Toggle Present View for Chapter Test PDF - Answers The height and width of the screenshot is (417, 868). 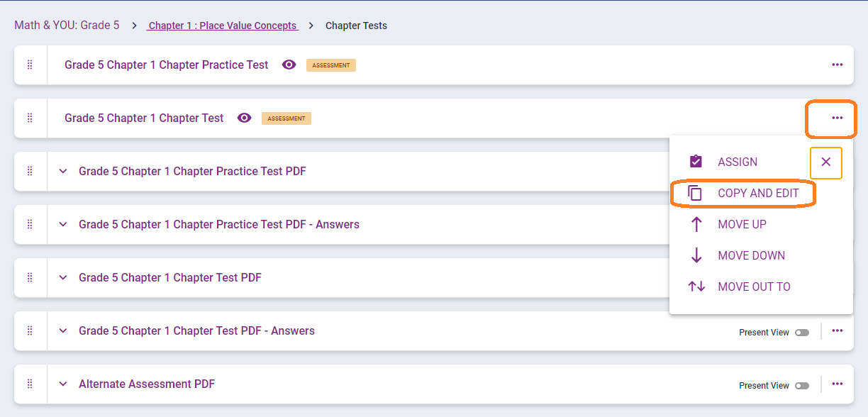(802, 332)
